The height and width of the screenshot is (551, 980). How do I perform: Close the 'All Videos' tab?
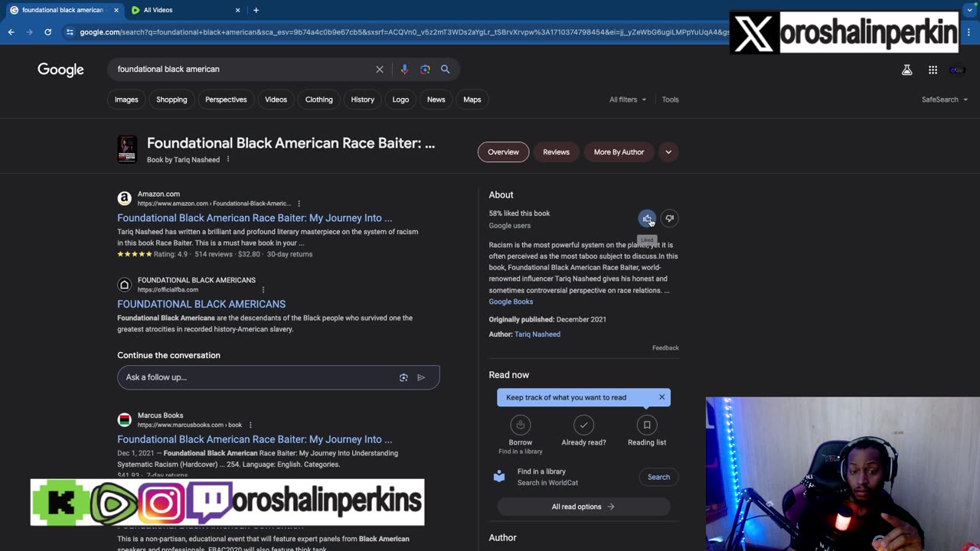(x=237, y=10)
